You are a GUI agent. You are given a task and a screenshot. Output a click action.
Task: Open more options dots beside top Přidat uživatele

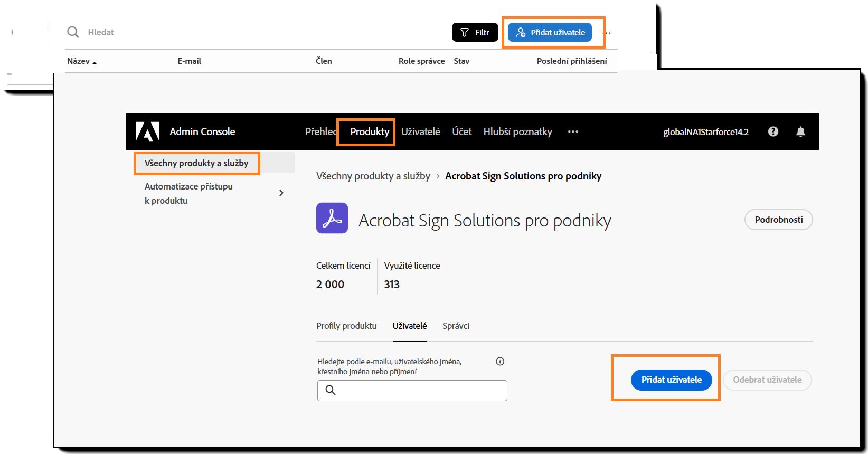click(x=607, y=33)
